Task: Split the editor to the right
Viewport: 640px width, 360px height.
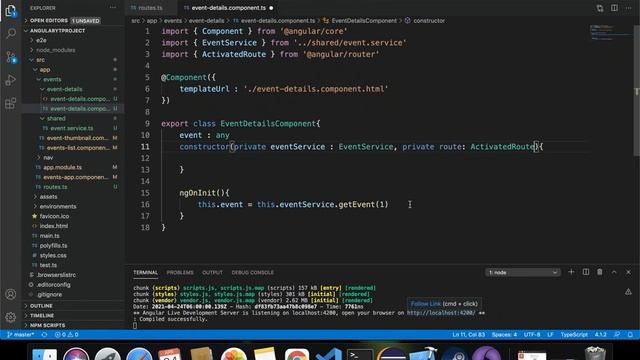Action: coord(614,8)
